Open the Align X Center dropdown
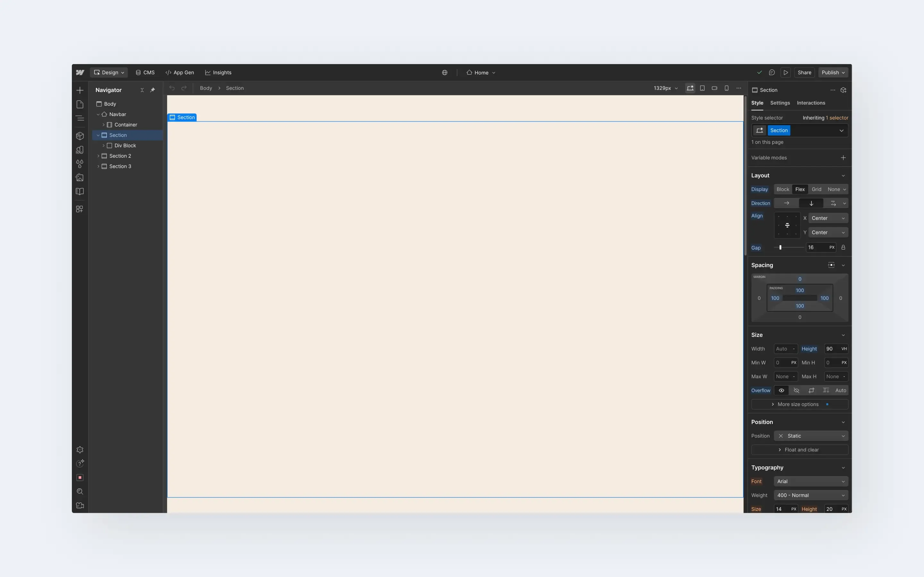Image resolution: width=924 pixels, height=577 pixels. [x=827, y=218]
